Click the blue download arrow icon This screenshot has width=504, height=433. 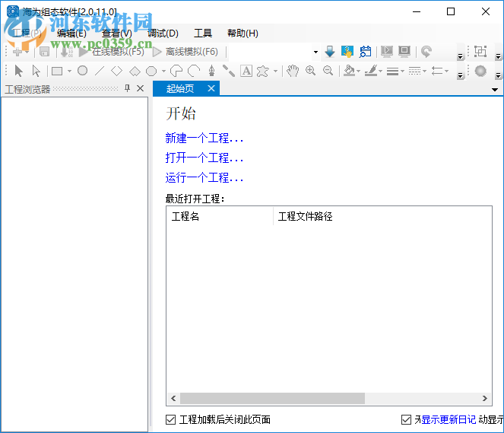[330, 52]
